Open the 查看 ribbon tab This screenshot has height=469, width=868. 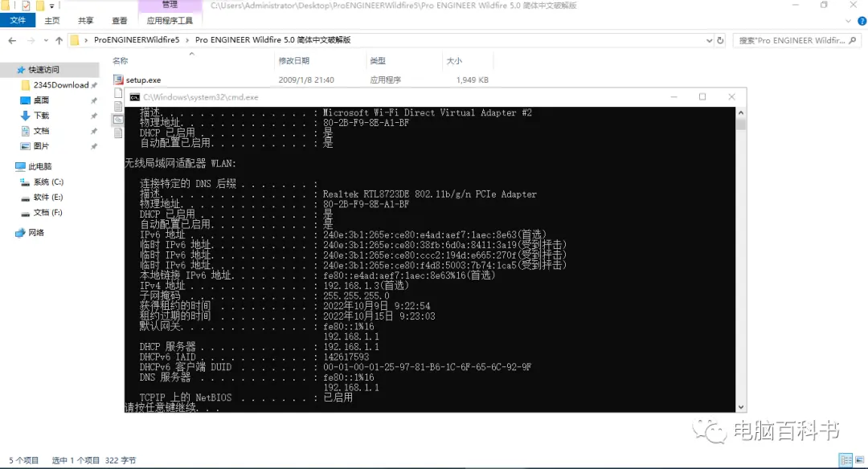[120, 20]
